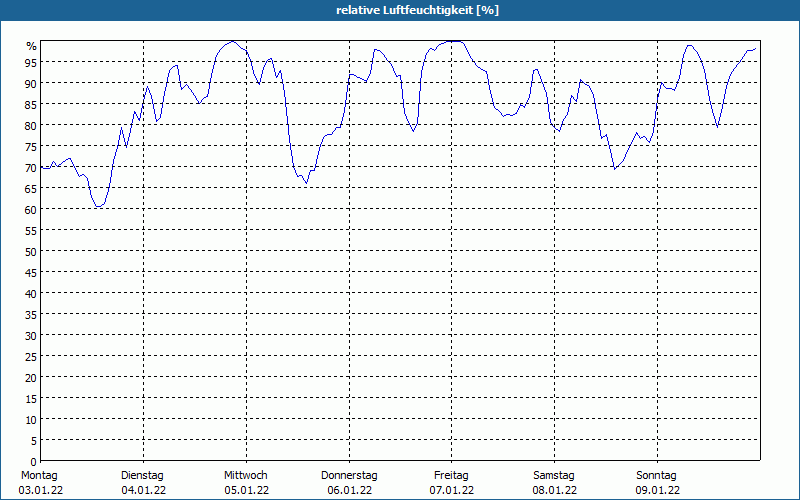Click the Dienstag day label
The height and width of the screenshot is (500, 800).
(x=142, y=476)
